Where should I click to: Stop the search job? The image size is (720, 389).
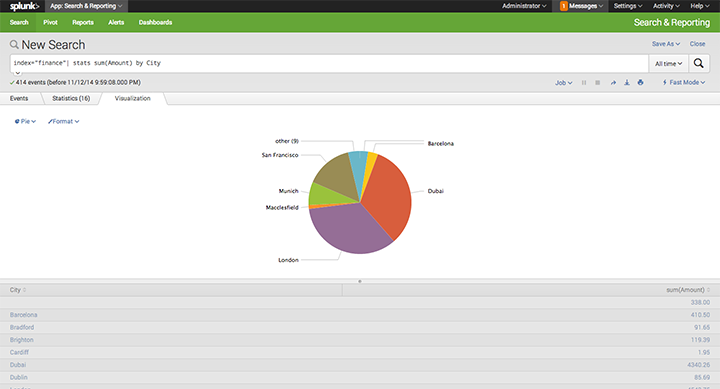(x=597, y=83)
